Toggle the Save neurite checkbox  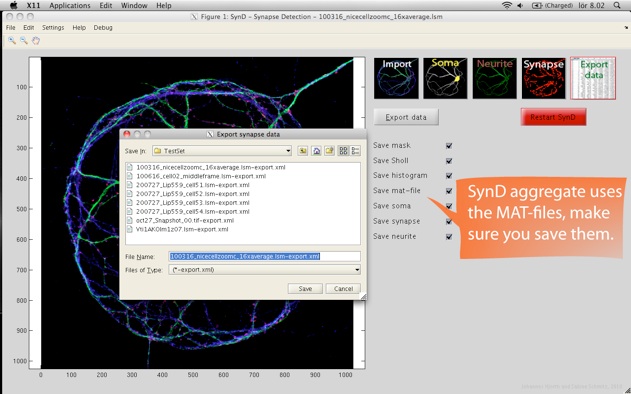tap(449, 237)
